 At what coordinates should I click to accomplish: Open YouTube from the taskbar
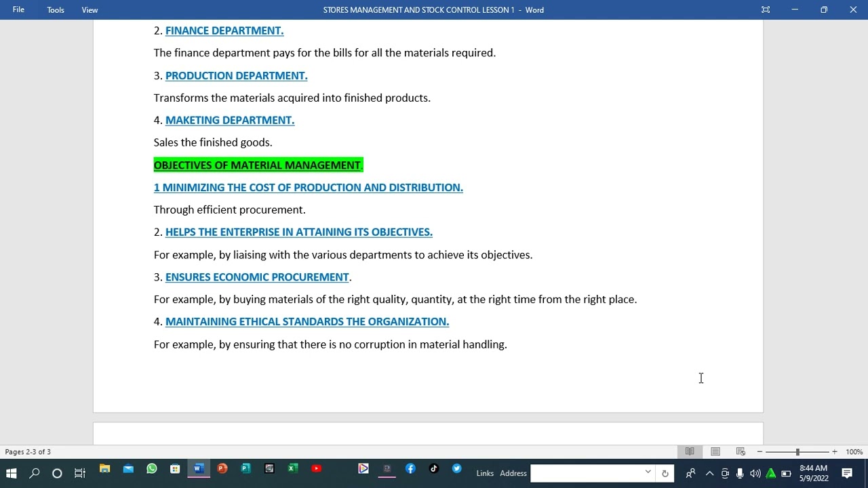click(316, 468)
